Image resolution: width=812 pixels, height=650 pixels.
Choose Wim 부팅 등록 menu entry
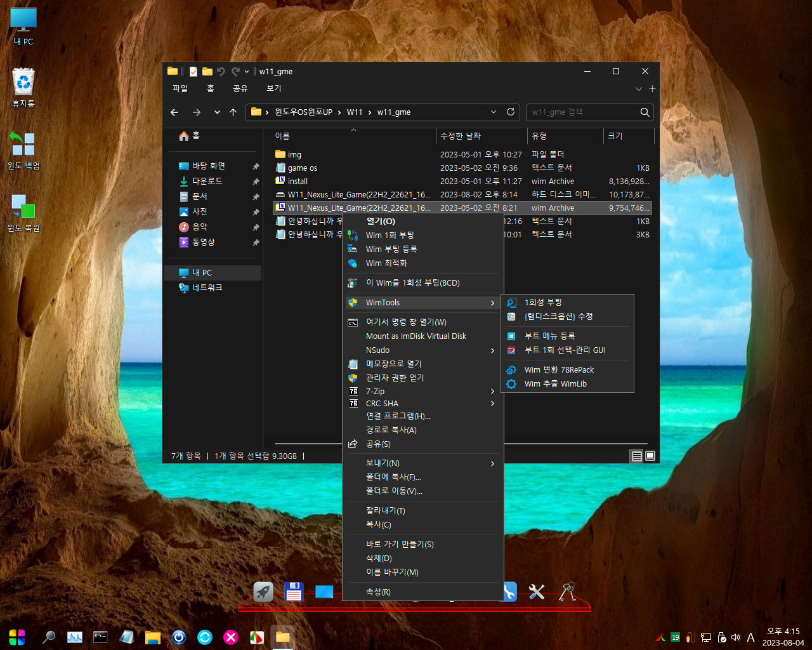click(x=422, y=249)
